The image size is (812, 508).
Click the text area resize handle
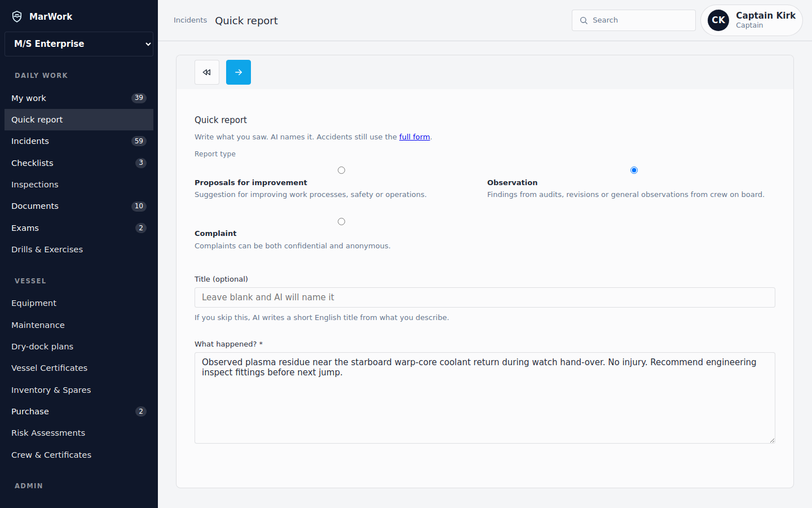click(x=772, y=440)
